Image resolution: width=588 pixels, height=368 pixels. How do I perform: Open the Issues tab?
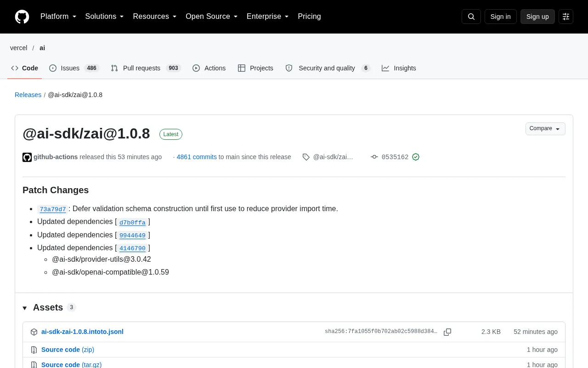click(74, 68)
